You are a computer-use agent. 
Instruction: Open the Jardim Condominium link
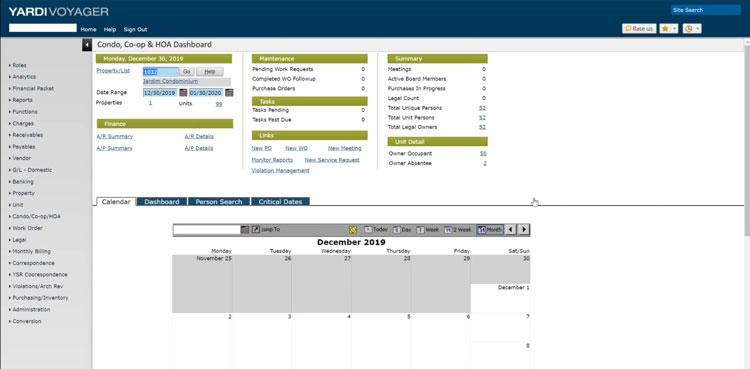click(x=170, y=81)
